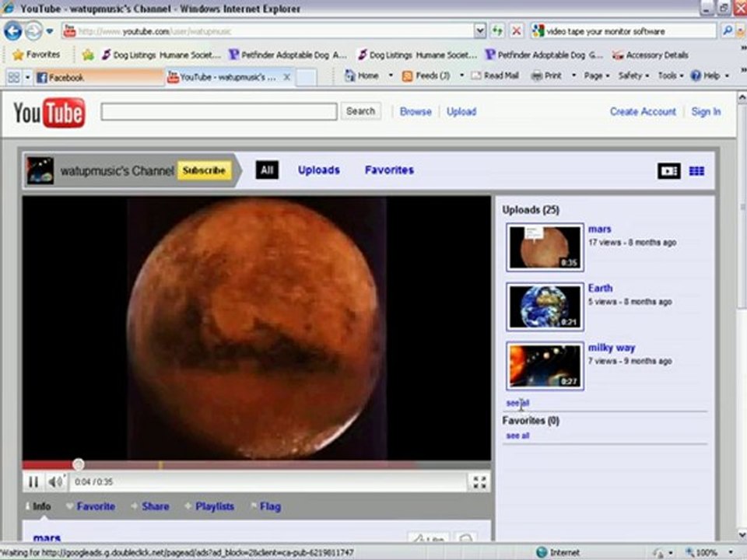Viewport: 747px width, 560px height.
Task: Click the Create Account link
Action: [643, 111]
